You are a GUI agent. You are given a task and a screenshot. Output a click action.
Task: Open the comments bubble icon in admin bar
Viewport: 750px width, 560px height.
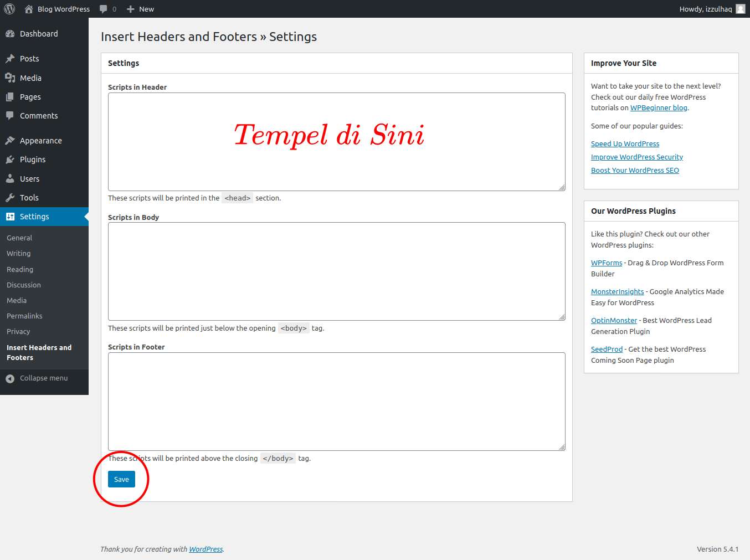point(104,9)
